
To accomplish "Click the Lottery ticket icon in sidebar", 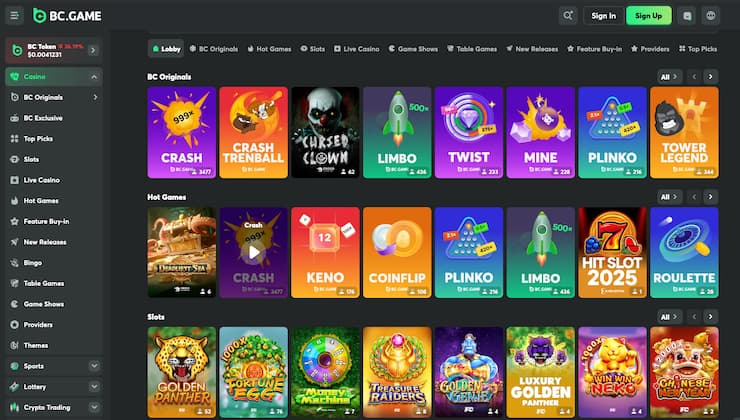I will click(15, 387).
